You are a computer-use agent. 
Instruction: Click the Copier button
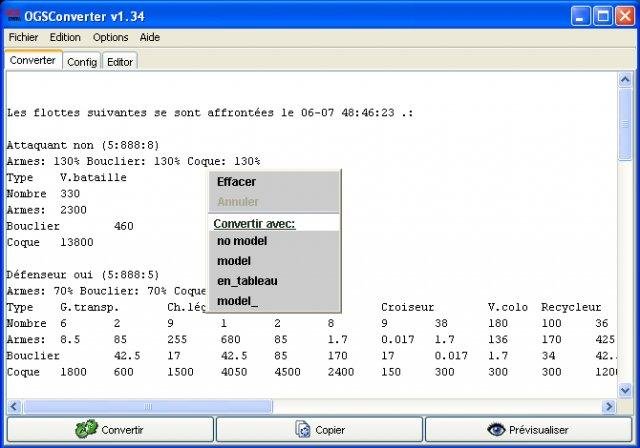[x=319, y=430]
